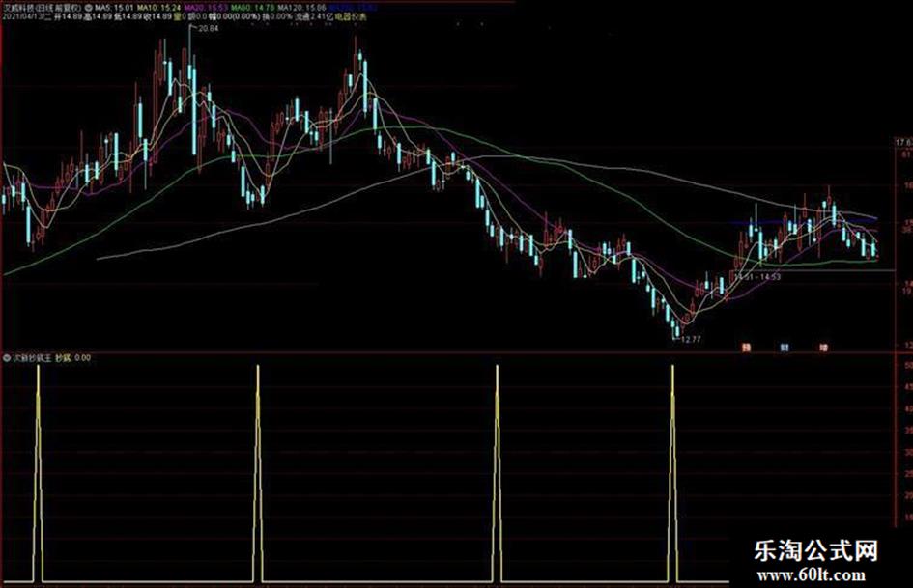The image size is (913, 588).
Task: Click the 14.53 price range annotation
Action: (x=756, y=277)
